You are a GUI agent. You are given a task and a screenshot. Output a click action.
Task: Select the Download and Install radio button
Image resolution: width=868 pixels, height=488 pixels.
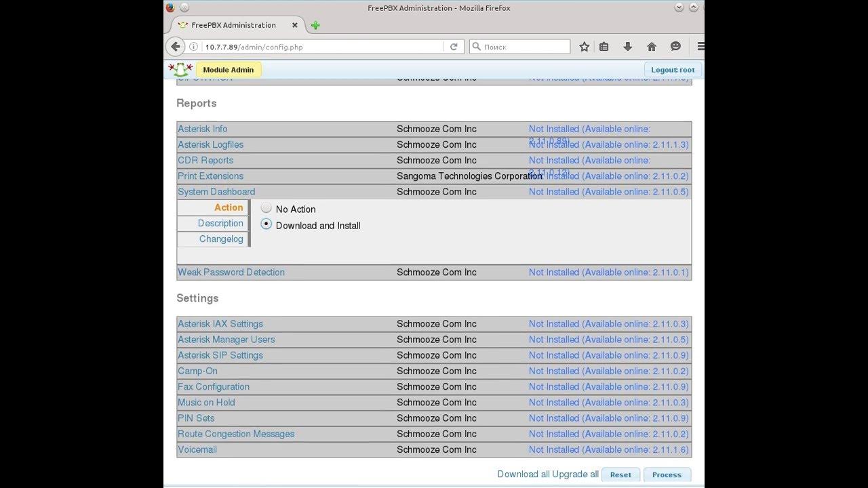[x=266, y=224]
